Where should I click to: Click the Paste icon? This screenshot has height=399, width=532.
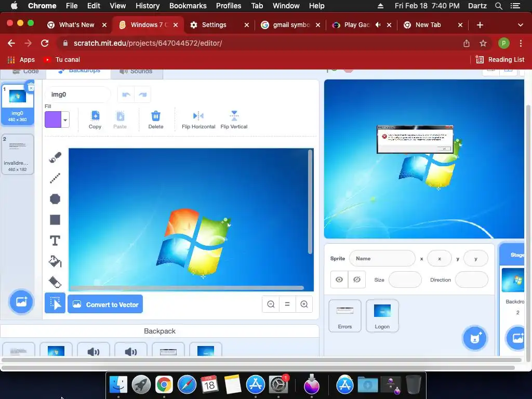click(120, 120)
